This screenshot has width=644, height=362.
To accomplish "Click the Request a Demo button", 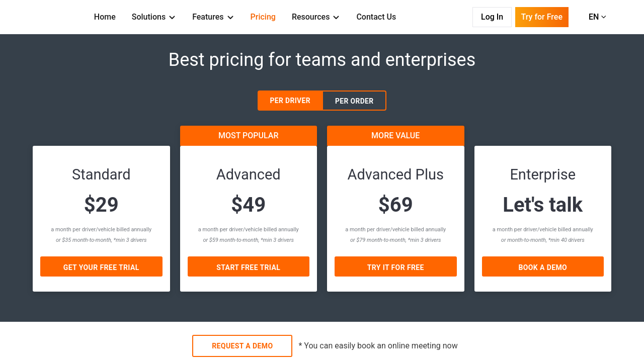I will (x=242, y=346).
